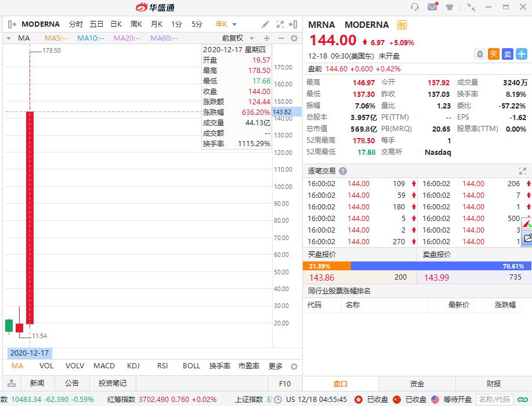Set a price alert via the bell icon
The width and height of the screenshot is (532, 406).
click(480, 54)
